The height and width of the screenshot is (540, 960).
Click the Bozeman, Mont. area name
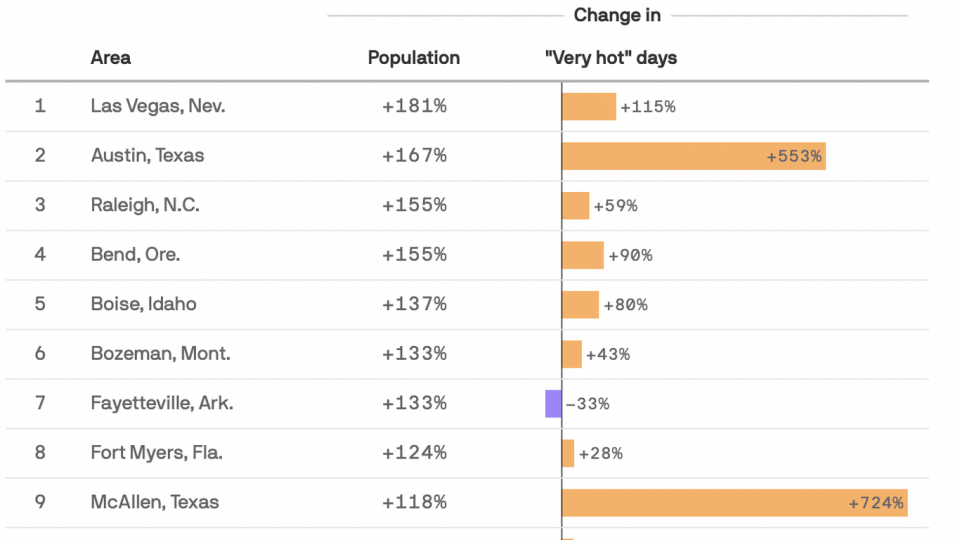point(160,353)
